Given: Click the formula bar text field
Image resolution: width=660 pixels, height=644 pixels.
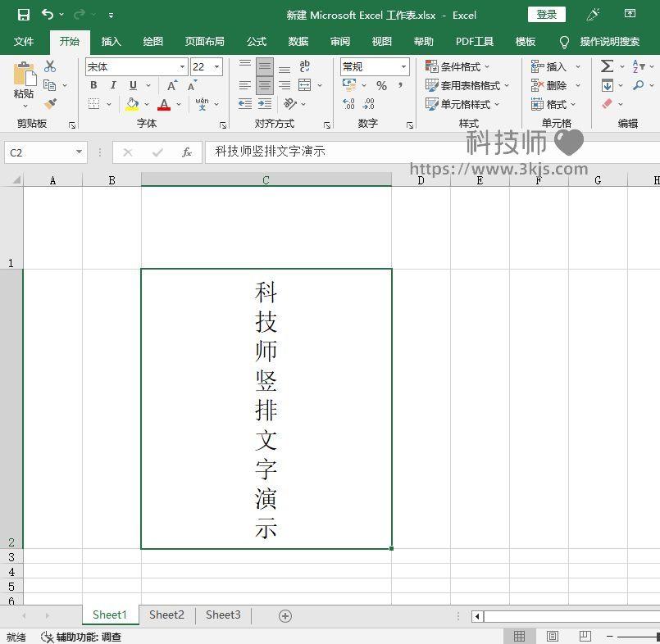Looking at the screenshot, I should [x=432, y=152].
